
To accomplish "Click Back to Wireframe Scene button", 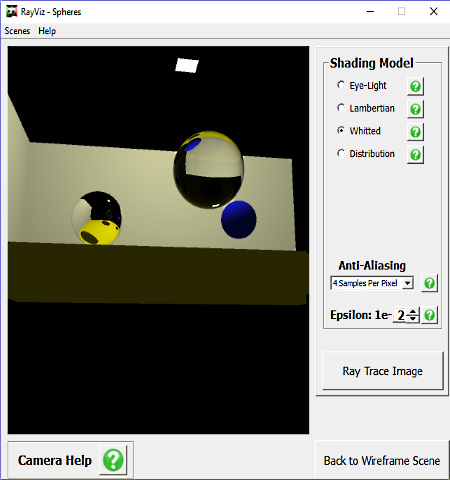I will [x=382, y=461].
